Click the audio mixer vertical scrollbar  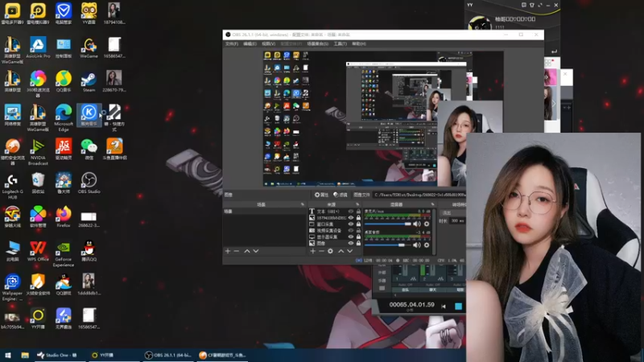[434, 230]
